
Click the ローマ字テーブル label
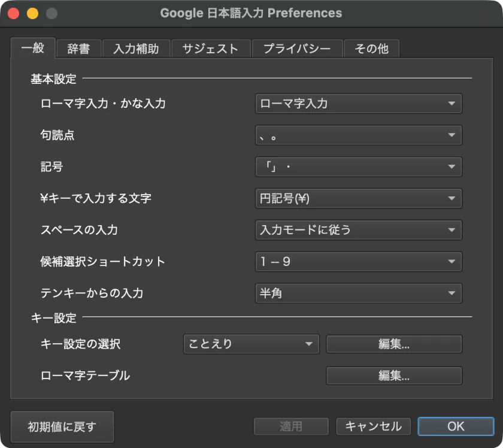(85, 376)
